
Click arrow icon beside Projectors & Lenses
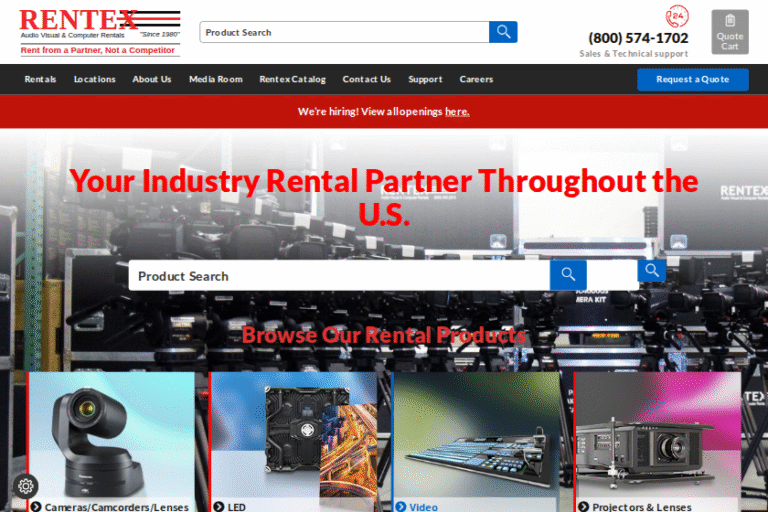click(x=584, y=507)
